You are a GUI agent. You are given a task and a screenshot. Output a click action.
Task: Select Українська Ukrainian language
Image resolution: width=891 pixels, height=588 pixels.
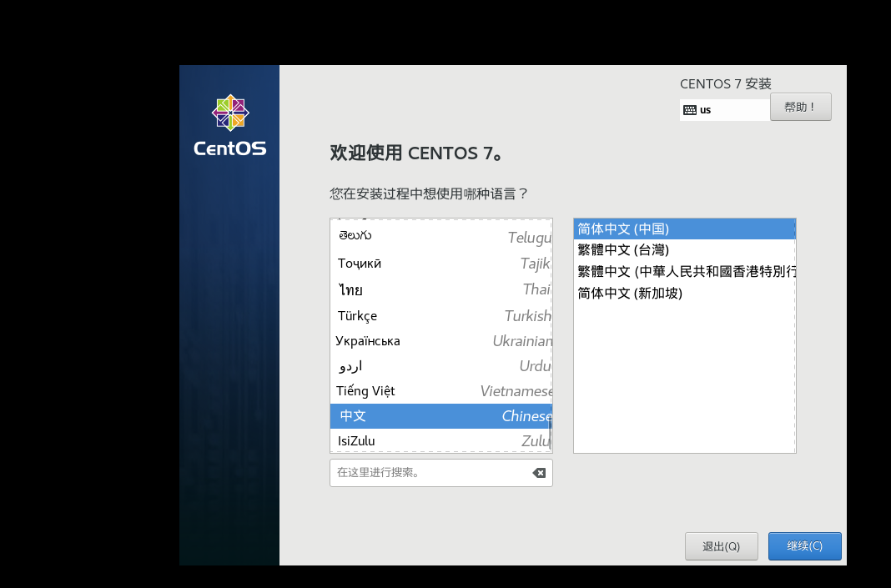point(441,341)
